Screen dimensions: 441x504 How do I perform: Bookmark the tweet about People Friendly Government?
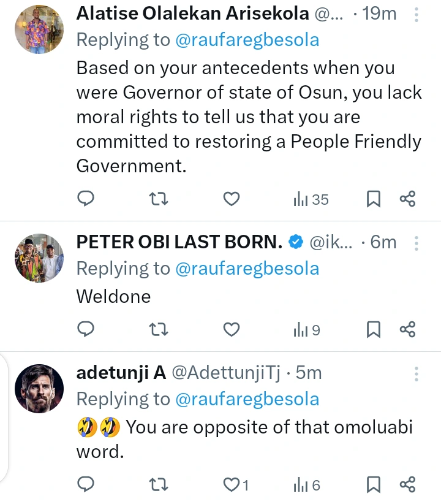tap(374, 199)
